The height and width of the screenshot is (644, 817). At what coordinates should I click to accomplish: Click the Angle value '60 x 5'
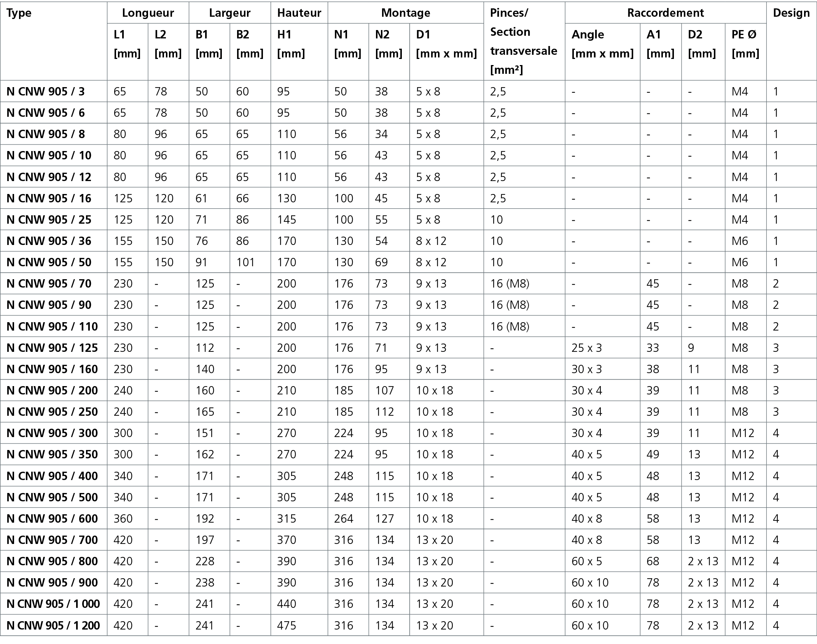click(x=587, y=561)
